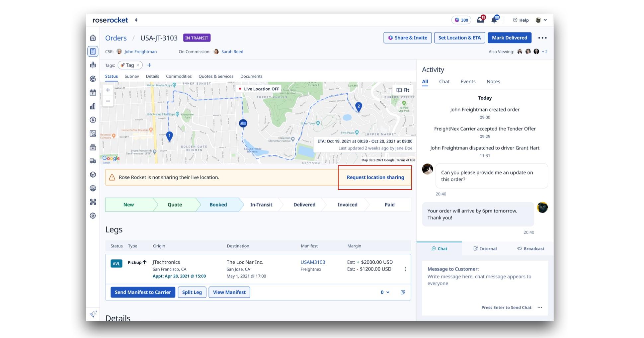Switch to the Commodities tab
This screenshot has height=338, width=644.
(x=179, y=76)
